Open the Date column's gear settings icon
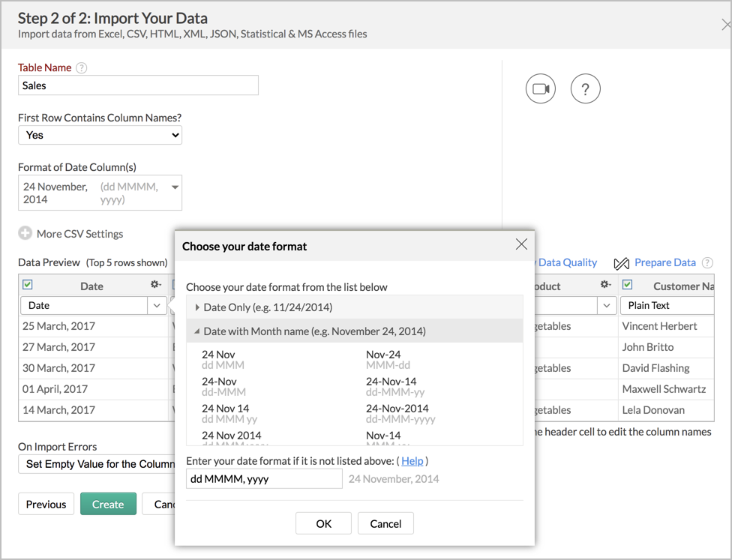This screenshot has width=732, height=560. [x=155, y=285]
